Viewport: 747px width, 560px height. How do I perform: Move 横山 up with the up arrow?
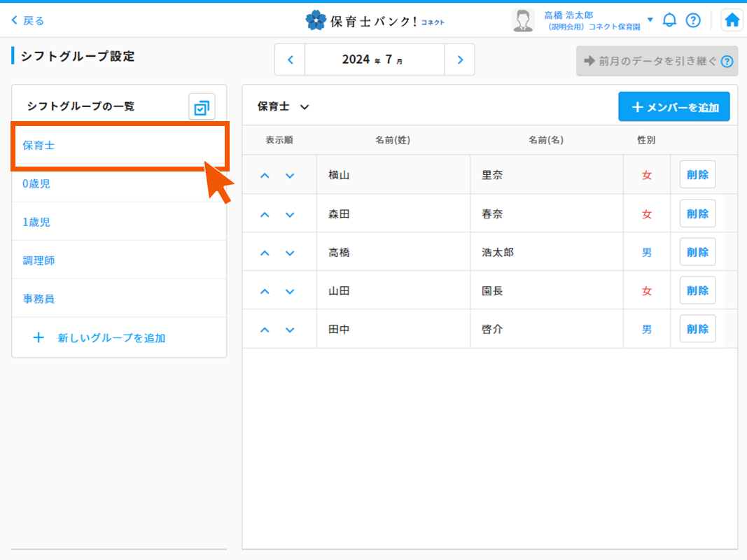point(265,175)
